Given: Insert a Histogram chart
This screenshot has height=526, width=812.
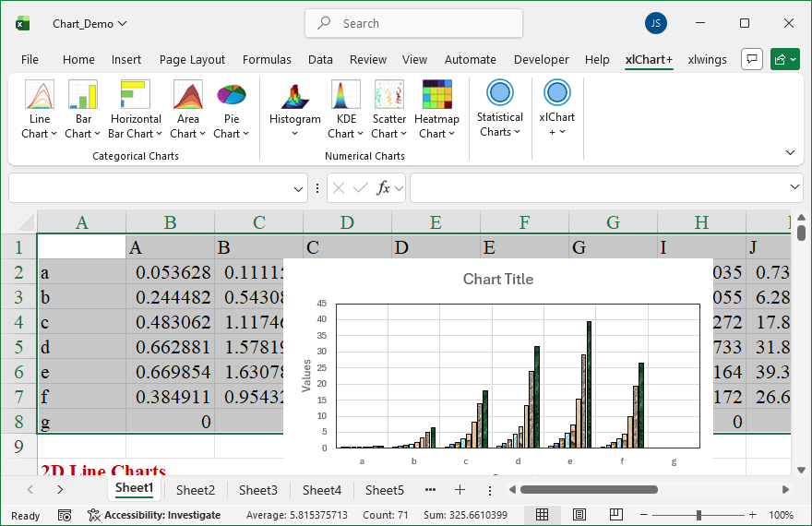Looking at the screenshot, I should [x=294, y=110].
